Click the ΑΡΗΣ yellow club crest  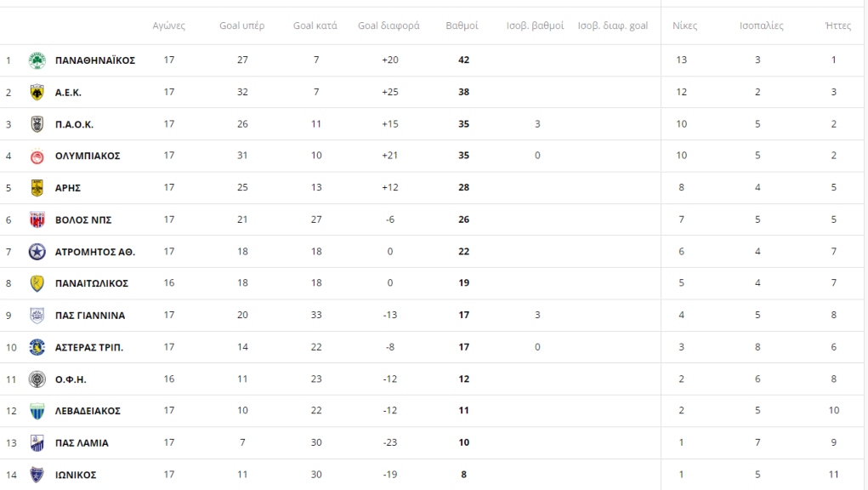click(x=37, y=188)
